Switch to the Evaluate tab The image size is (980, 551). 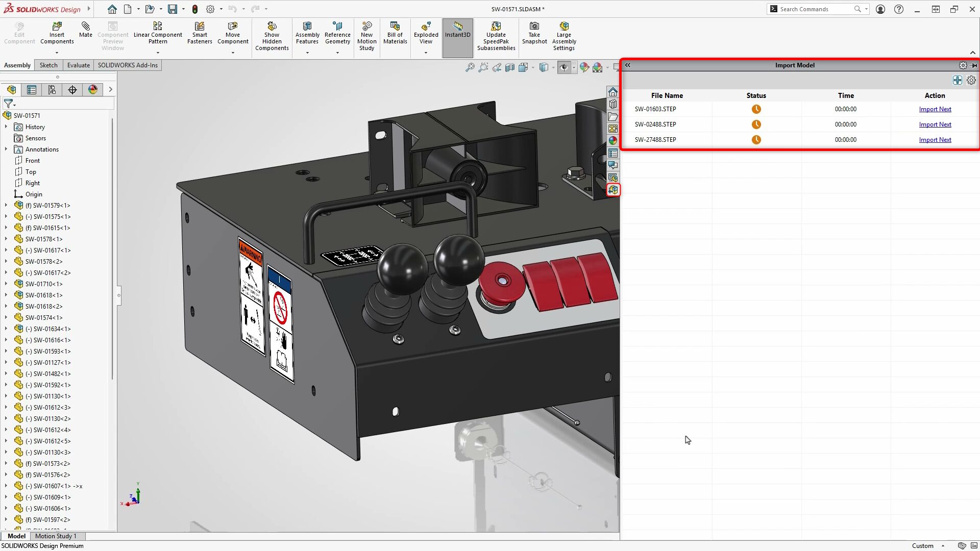[x=78, y=65]
